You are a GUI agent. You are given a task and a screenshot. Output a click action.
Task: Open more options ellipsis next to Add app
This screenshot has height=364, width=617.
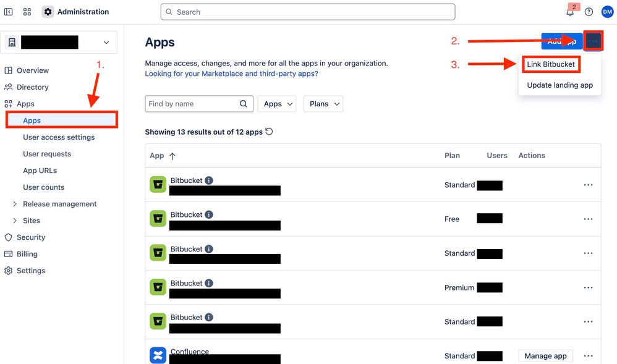[593, 41]
